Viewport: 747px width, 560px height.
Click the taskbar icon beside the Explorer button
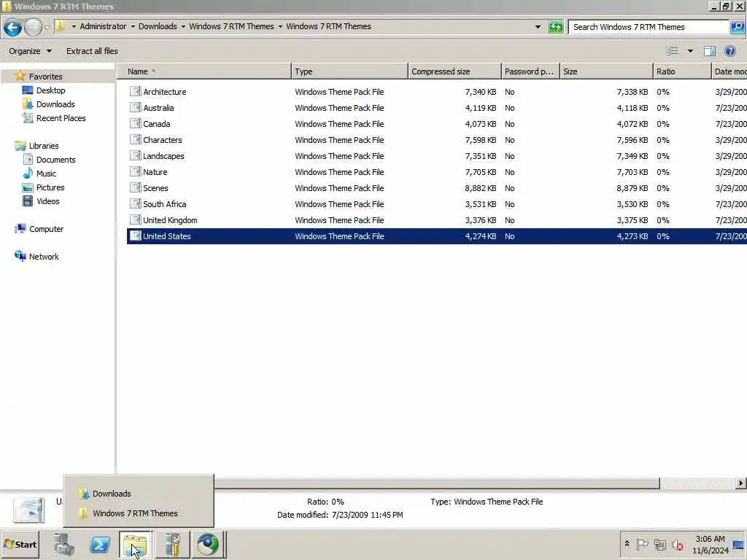172,544
